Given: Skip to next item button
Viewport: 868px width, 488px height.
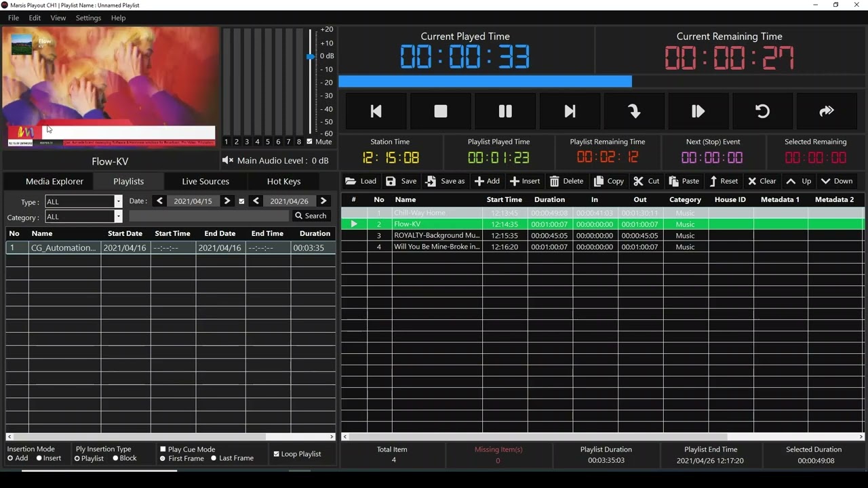Looking at the screenshot, I should pos(570,111).
